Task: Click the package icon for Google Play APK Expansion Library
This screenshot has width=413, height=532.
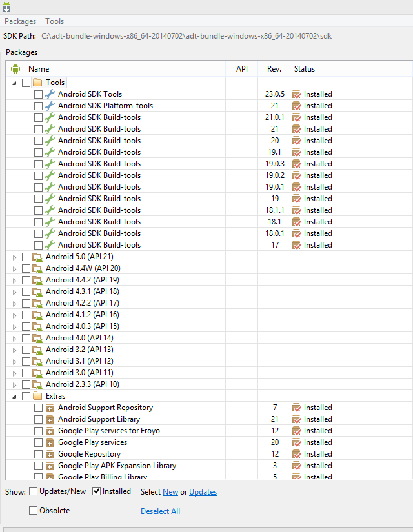Action: pyautogui.click(x=50, y=466)
